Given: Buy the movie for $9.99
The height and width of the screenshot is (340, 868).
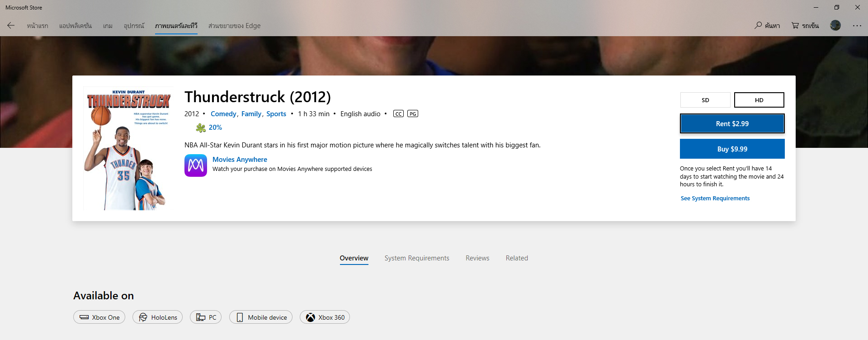Looking at the screenshot, I should click(x=732, y=149).
